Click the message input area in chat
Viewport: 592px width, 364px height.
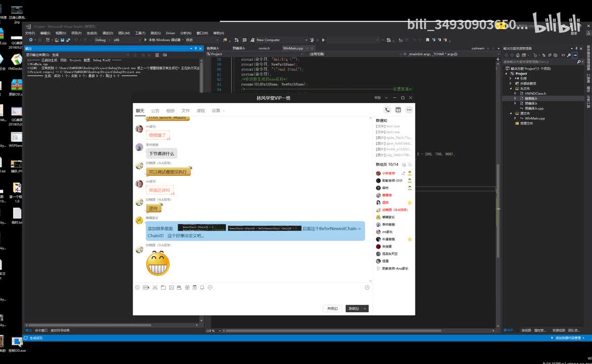[251, 297]
